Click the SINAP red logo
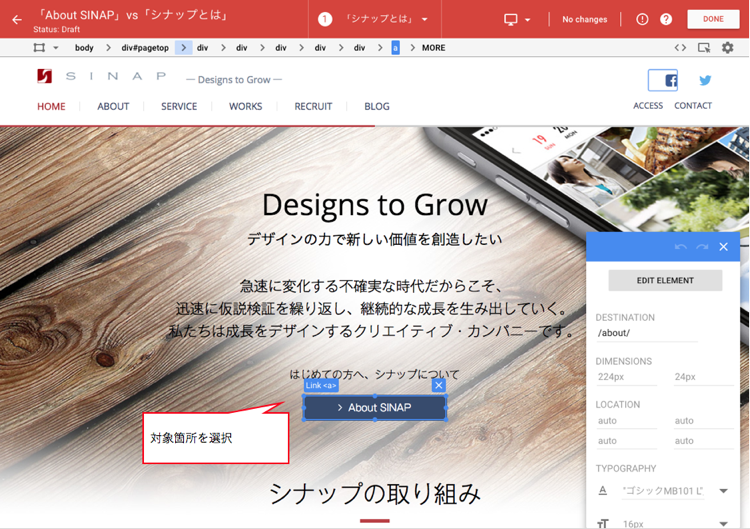This screenshot has height=529, width=750. click(44, 76)
